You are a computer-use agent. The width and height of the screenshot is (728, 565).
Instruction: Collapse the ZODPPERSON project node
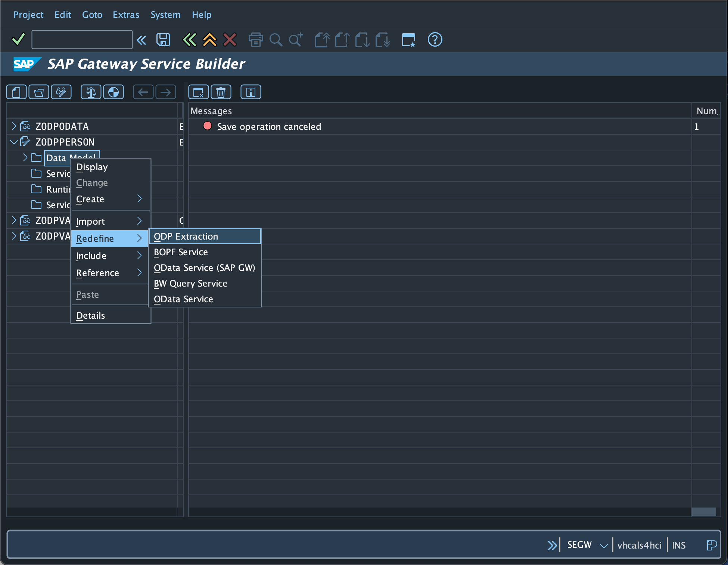(x=14, y=142)
